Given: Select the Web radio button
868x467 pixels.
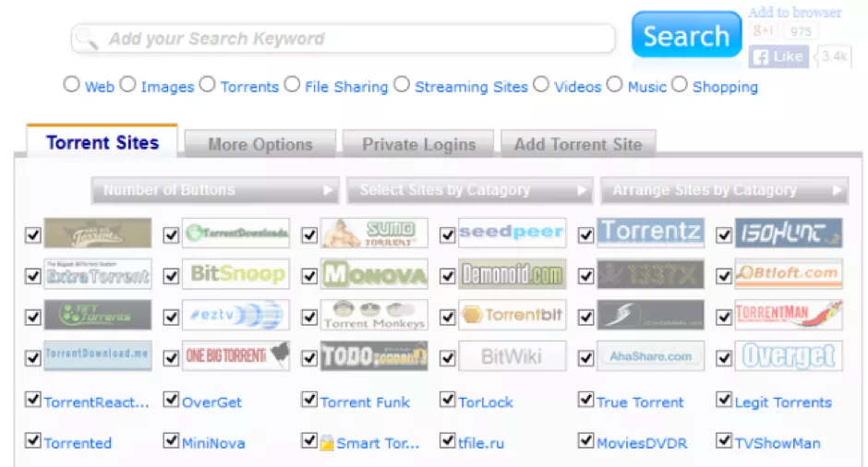Looking at the screenshot, I should click(x=71, y=85).
